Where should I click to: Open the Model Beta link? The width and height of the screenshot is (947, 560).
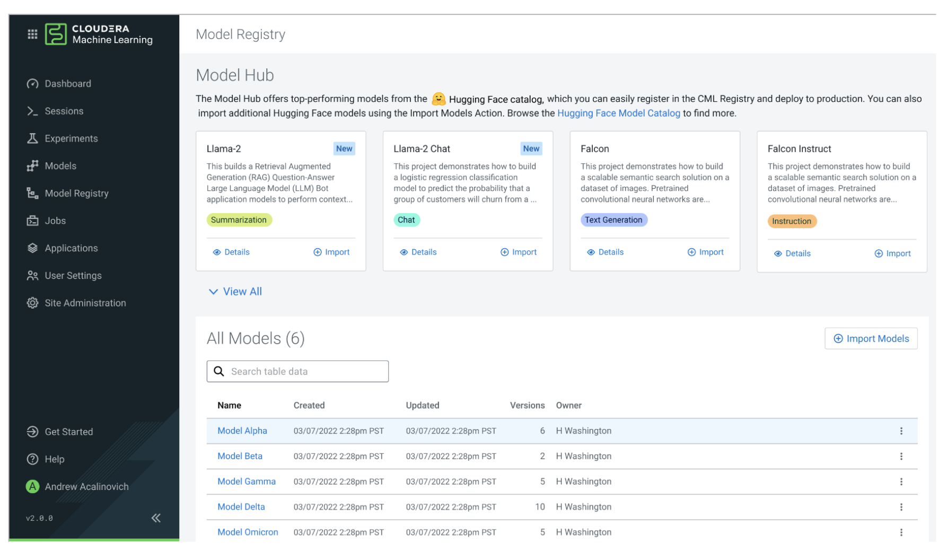(240, 457)
